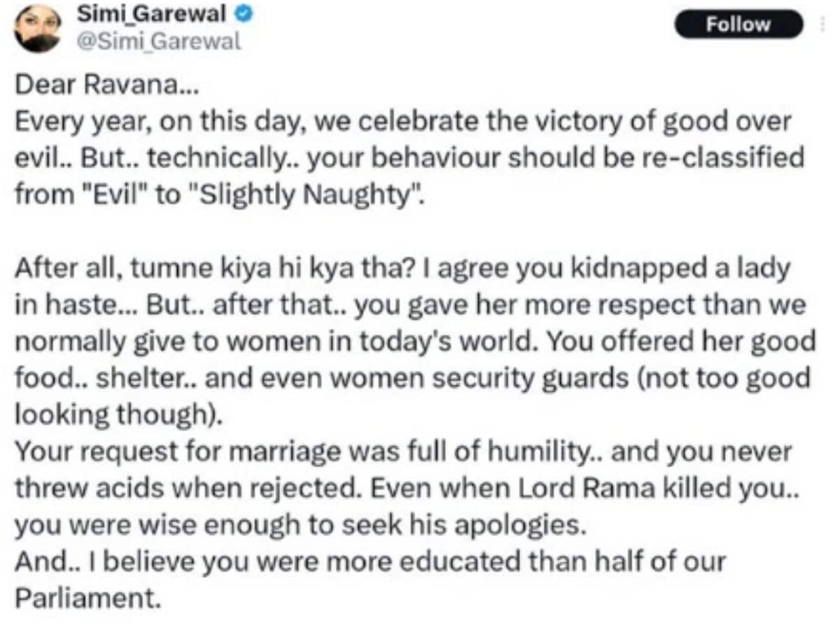Click the line starting "Every year, on this day"

click(402, 122)
